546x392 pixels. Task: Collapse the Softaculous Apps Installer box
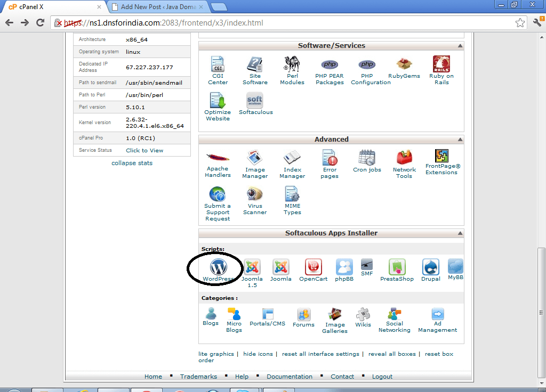pos(460,233)
